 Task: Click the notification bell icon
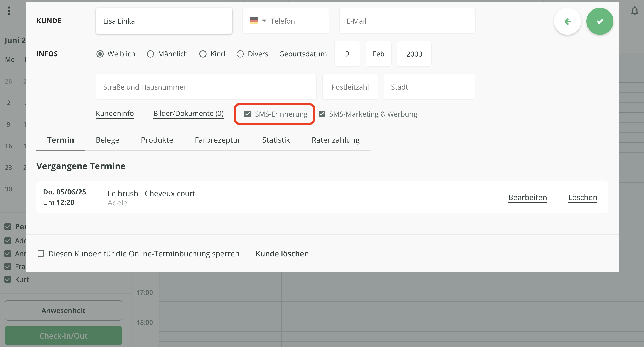point(635,11)
